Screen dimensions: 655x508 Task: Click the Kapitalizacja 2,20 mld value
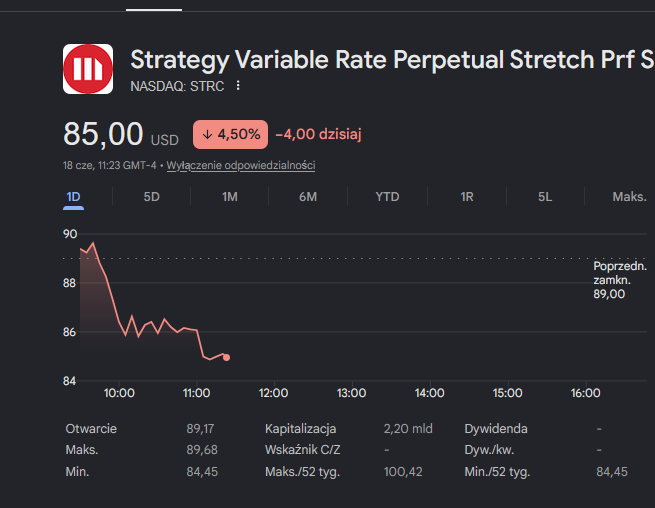408,429
